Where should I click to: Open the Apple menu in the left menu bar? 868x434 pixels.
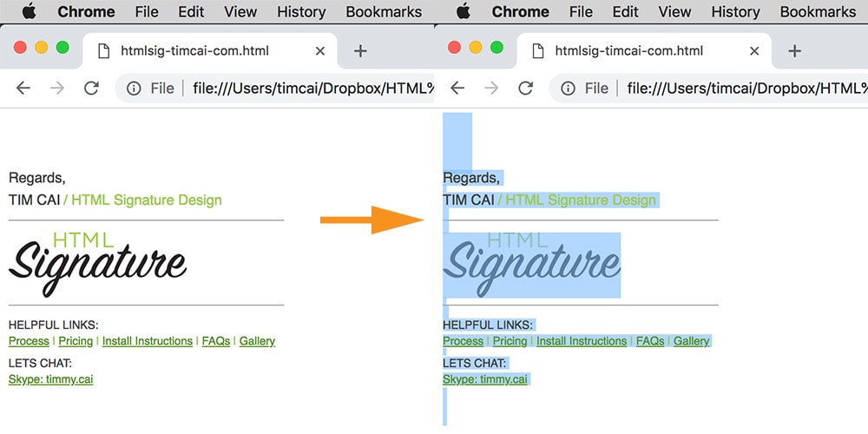pyautogui.click(x=30, y=12)
